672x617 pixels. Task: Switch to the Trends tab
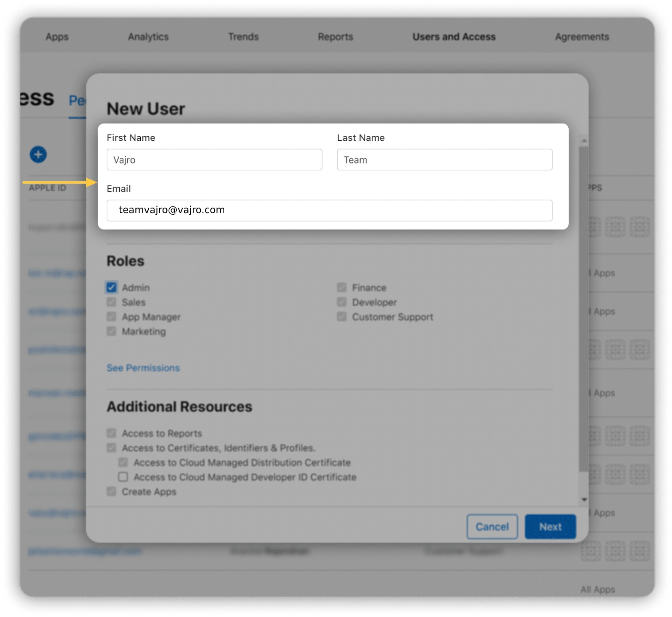(244, 37)
